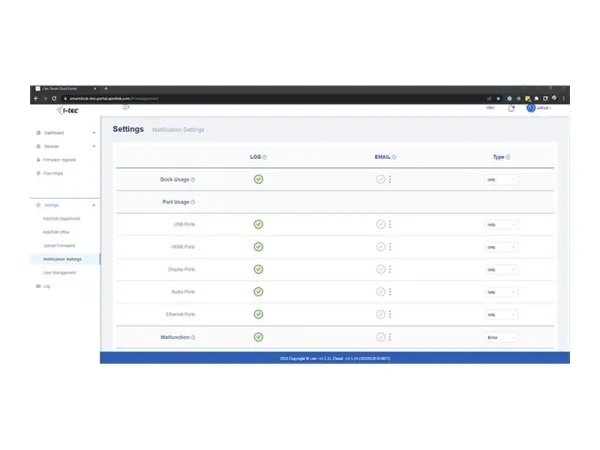Enable EMAIL notification for HDMI Ports
Viewport: 600px width, 450px height.
pos(381,247)
